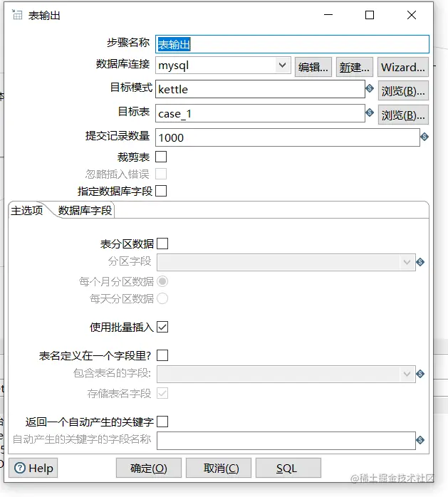Select 每天分区数据 radio button
The image size is (448, 497).
[162, 298]
